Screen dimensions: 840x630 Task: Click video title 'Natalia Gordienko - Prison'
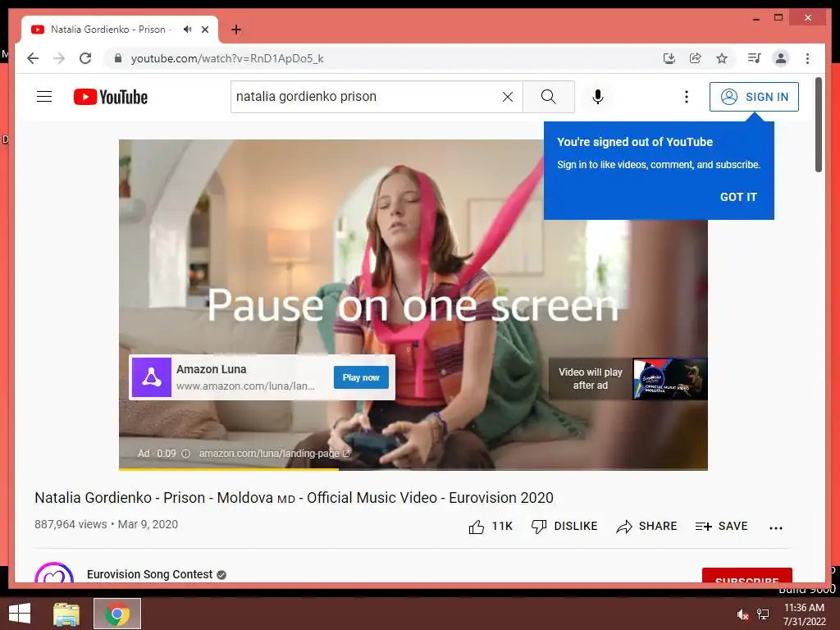[x=294, y=498]
